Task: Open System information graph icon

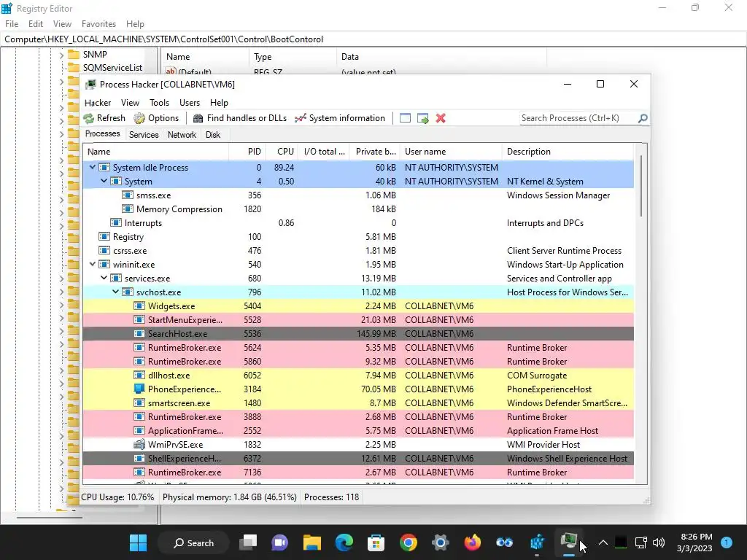Action: 300,118
